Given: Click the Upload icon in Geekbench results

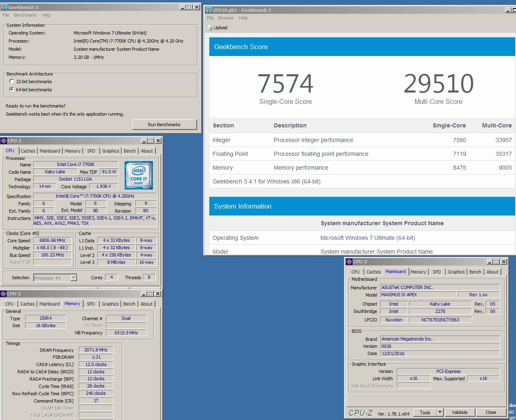Looking at the screenshot, I should pyautogui.click(x=210, y=28).
